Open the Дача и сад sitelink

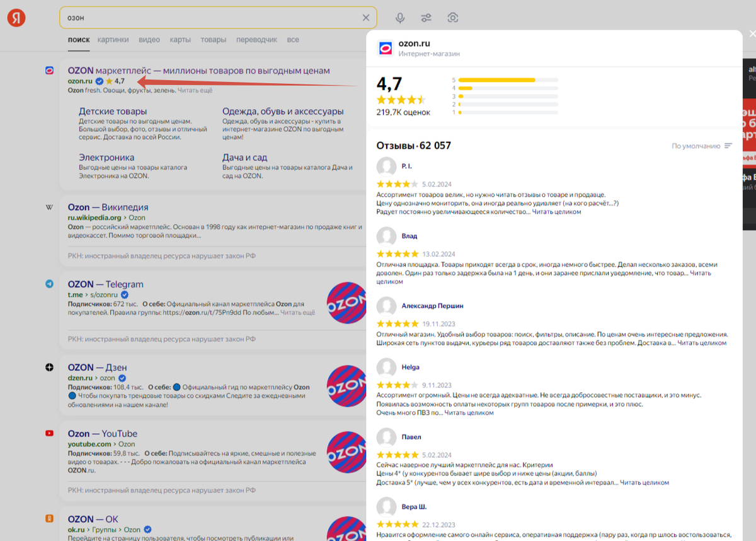245,158
